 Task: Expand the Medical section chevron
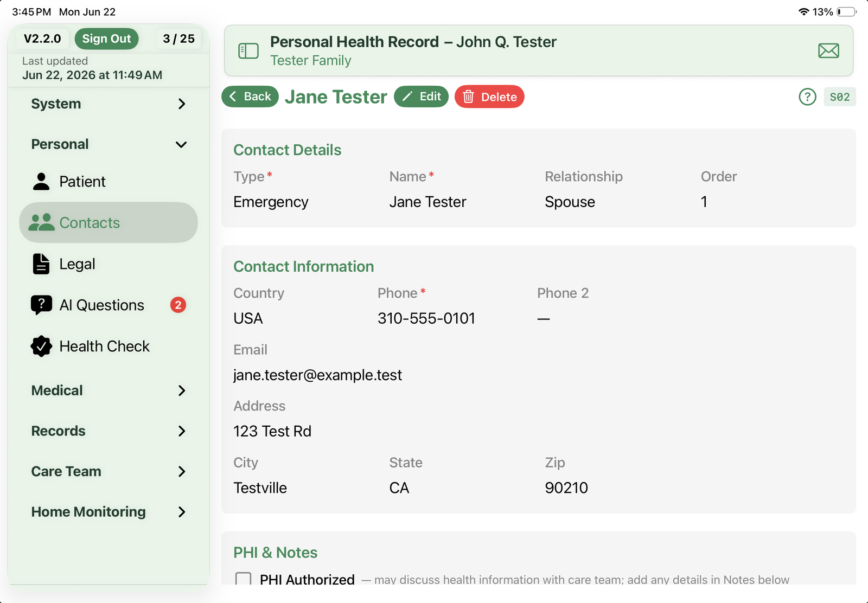[x=182, y=390]
